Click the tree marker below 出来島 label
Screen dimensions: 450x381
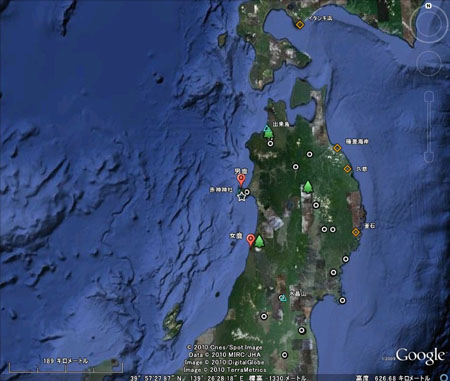pos(268,133)
